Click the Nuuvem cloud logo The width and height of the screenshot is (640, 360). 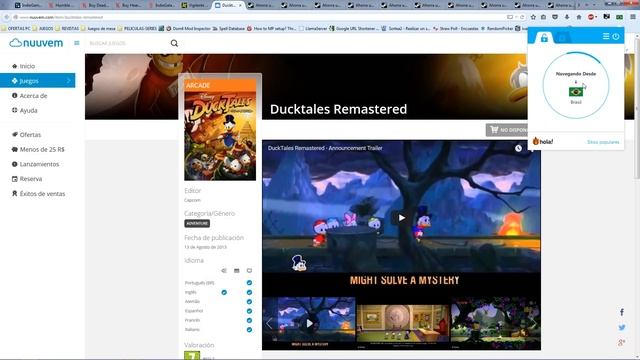[36, 43]
